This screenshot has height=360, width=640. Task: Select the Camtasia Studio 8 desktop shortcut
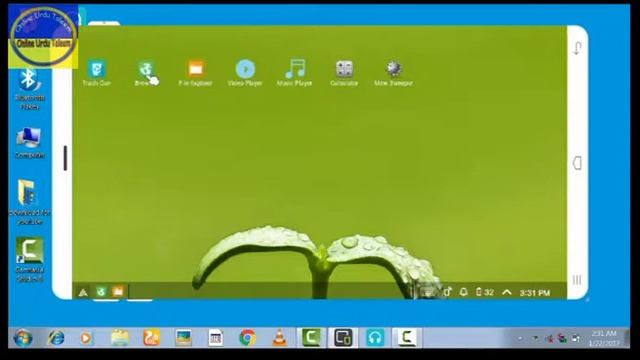coord(29,259)
